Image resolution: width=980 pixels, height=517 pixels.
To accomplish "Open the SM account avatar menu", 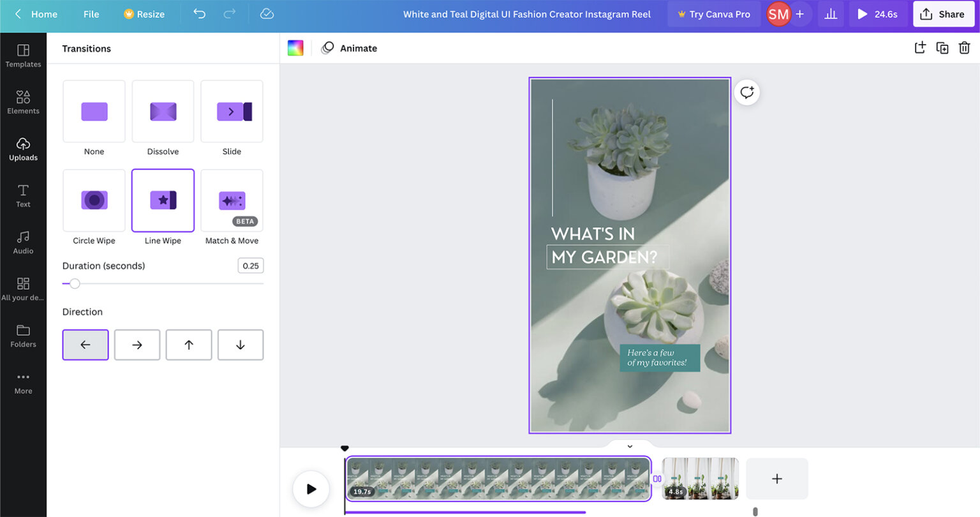I will click(x=778, y=13).
